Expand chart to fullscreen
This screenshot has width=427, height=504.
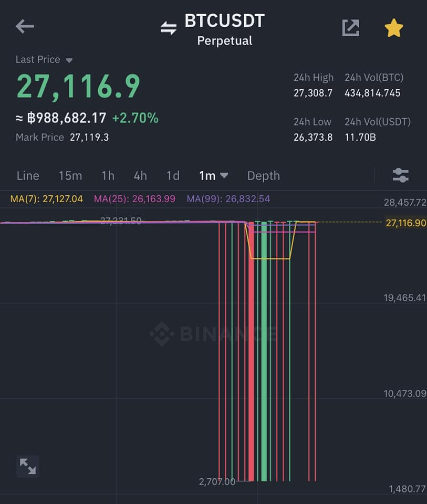pos(27,466)
